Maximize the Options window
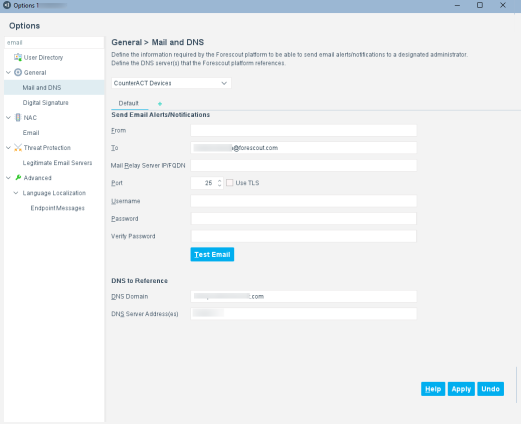521x424 pixels. click(480, 5)
